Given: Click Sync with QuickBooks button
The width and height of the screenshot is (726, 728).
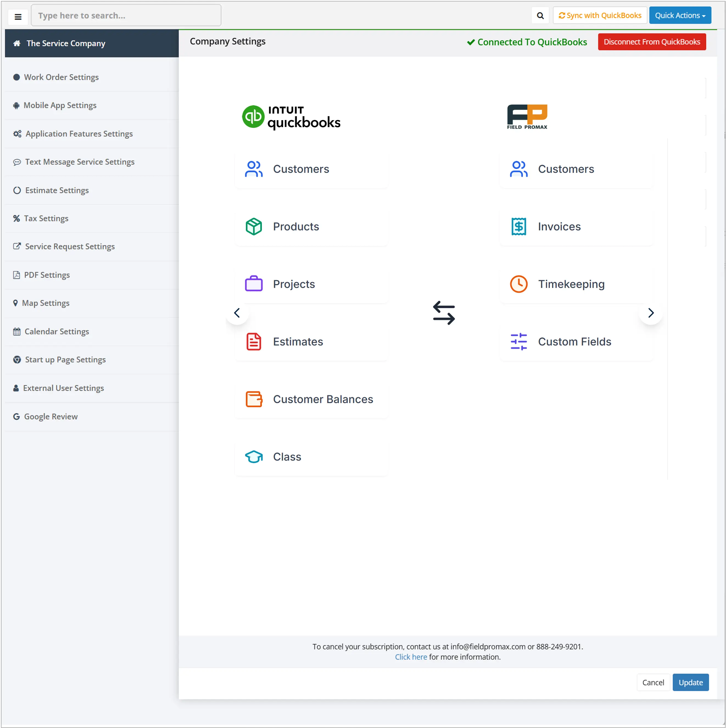Looking at the screenshot, I should (600, 15).
